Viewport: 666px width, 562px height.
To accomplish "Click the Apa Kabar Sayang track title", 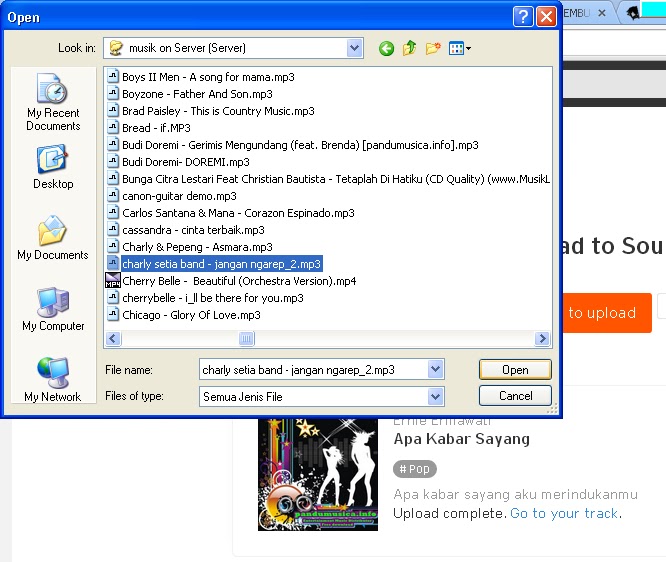I will (462, 438).
